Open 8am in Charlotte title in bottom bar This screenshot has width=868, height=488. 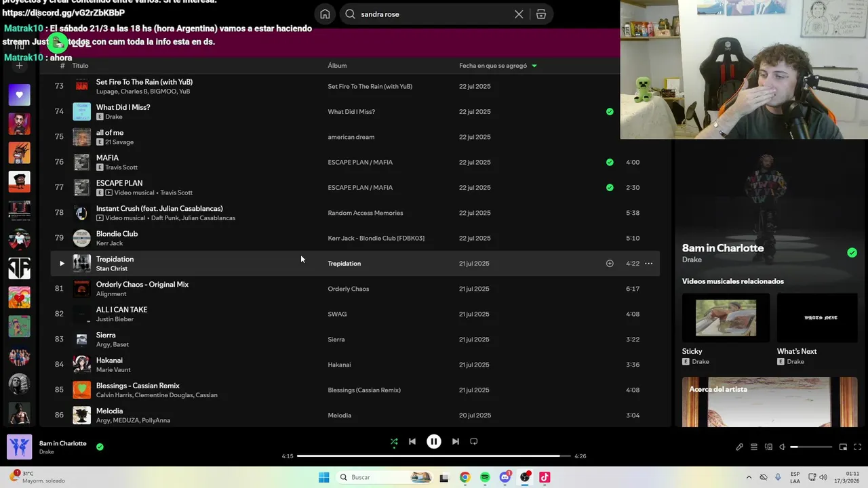[x=62, y=443]
